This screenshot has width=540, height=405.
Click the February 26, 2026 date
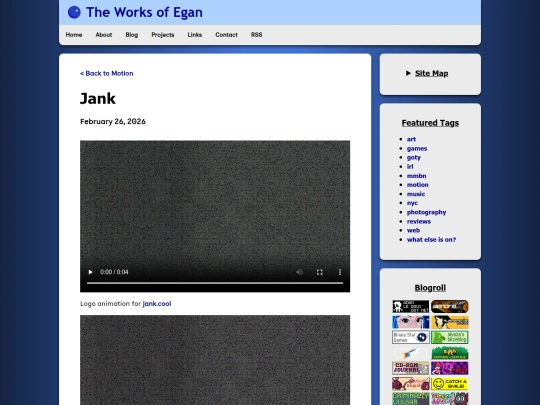pyautogui.click(x=113, y=122)
